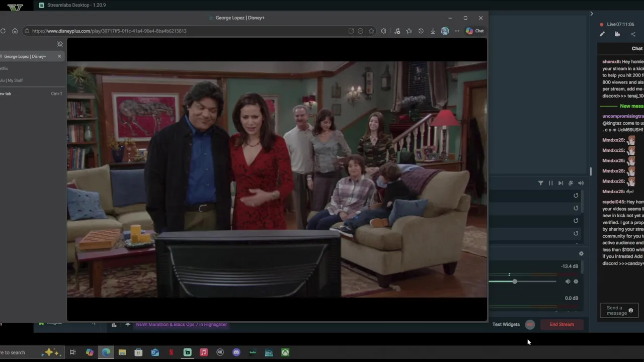Open Task View on taskbar
The image size is (644, 362).
[72, 352]
